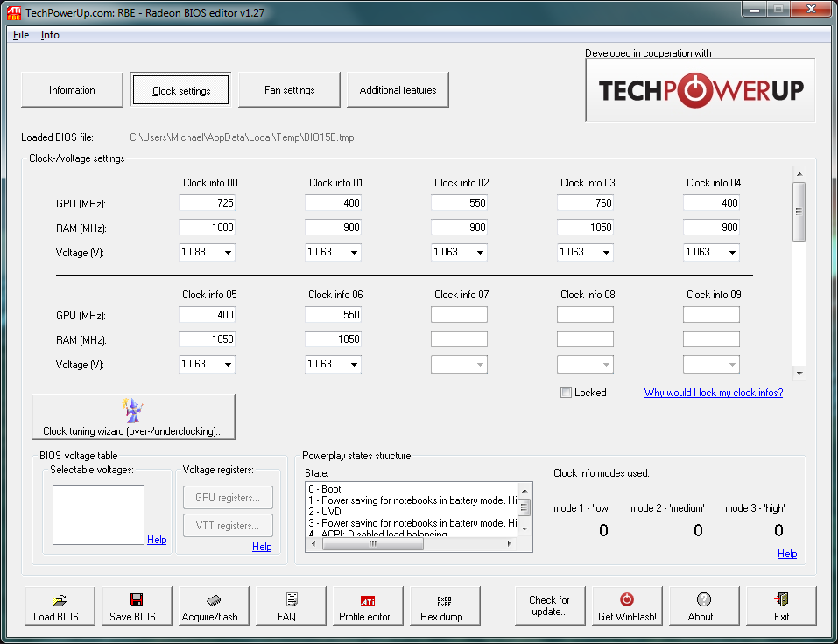Click State list scroll right arrow
The width and height of the screenshot is (838, 644).
(x=509, y=543)
